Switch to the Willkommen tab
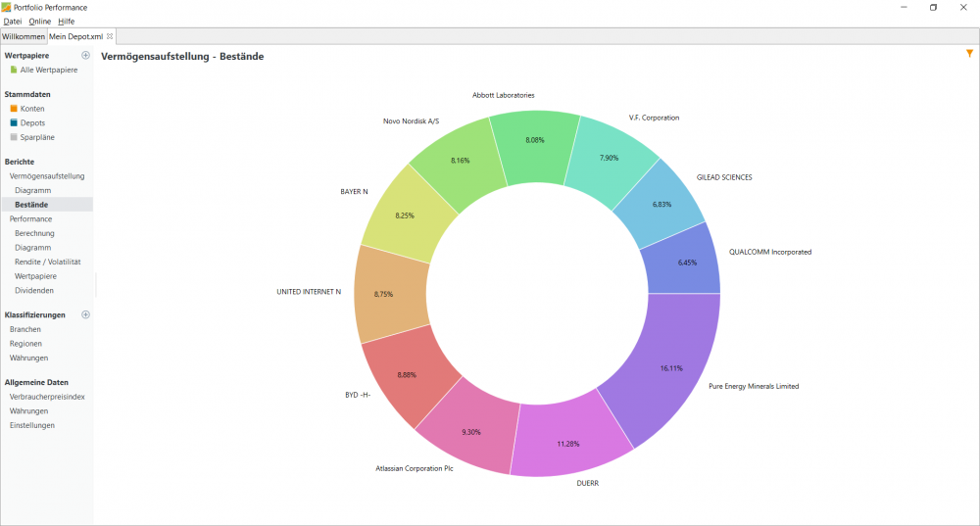The height and width of the screenshot is (526, 980). pyautogui.click(x=24, y=36)
